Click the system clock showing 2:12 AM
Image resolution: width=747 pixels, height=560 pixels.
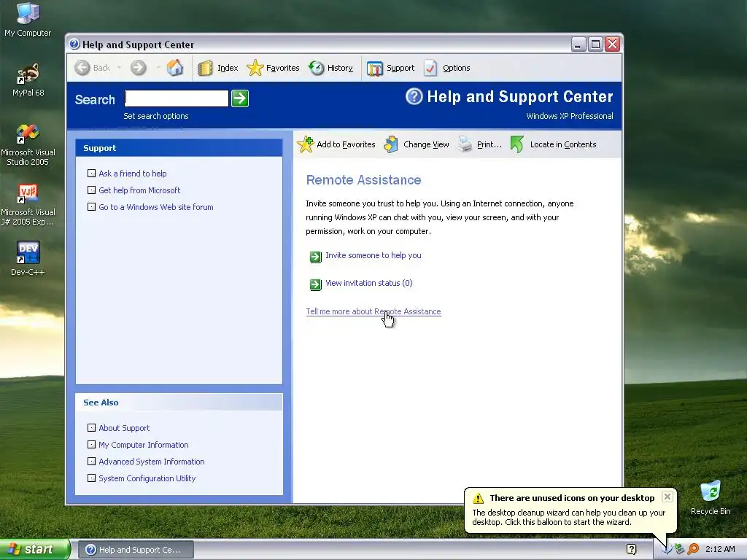[x=720, y=549]
